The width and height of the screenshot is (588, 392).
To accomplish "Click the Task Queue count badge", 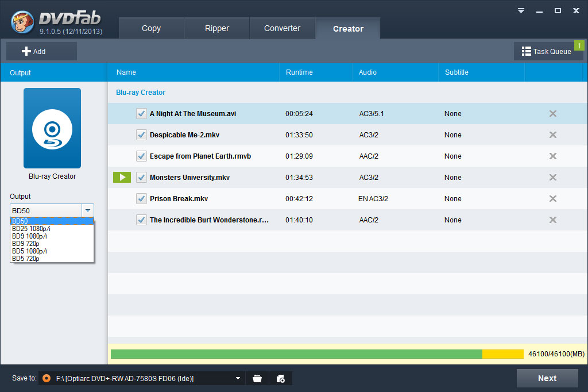I will tap(579, 45).
